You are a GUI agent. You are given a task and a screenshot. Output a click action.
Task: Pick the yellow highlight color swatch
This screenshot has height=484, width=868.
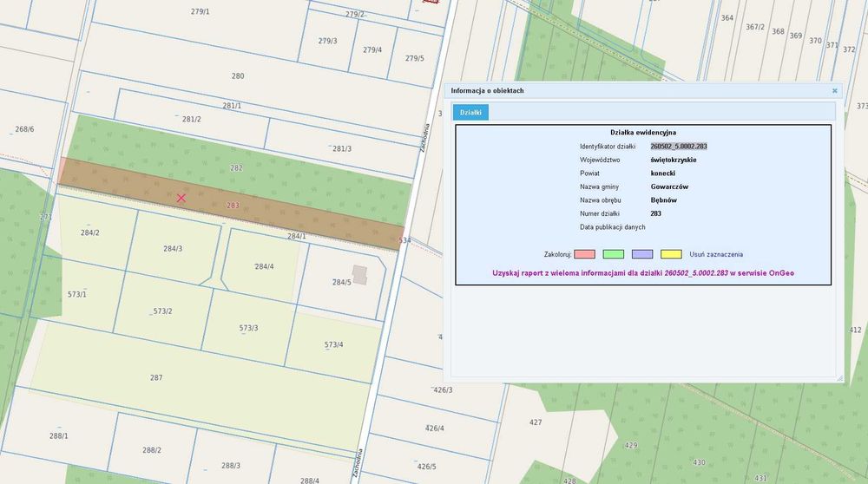coord(671,254)
